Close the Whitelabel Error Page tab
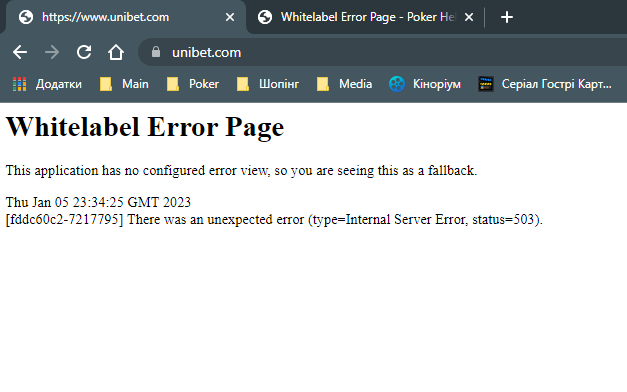This screenshot has height=392, width=627. 469,17
